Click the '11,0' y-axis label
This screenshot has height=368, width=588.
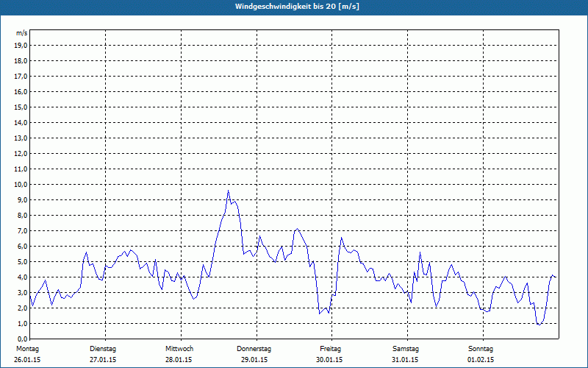(x=21, y=169)
